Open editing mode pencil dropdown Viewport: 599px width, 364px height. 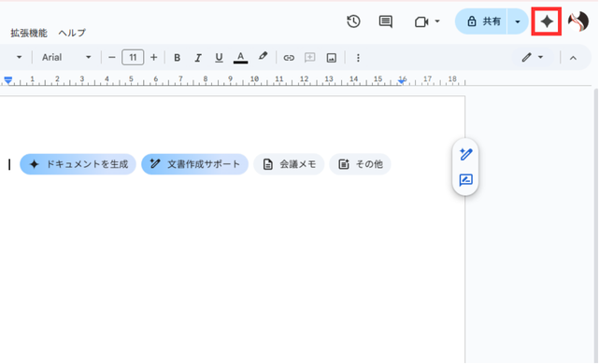533,58
